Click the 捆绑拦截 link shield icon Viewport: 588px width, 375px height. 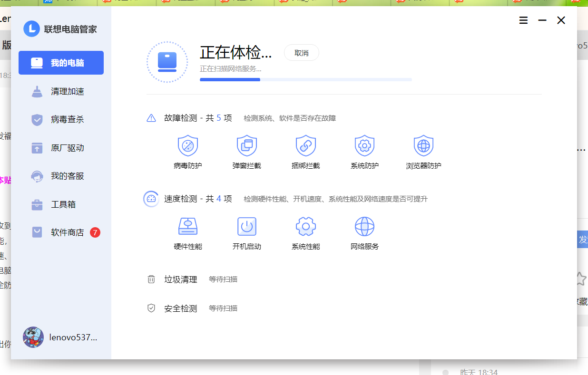click(x=306, y=145)
